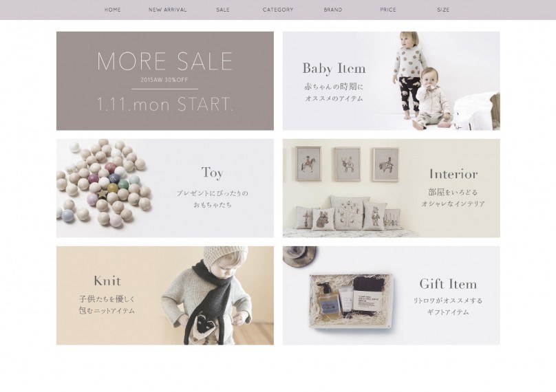
Task: Select the Interior category heading
Action: (453, 174)
